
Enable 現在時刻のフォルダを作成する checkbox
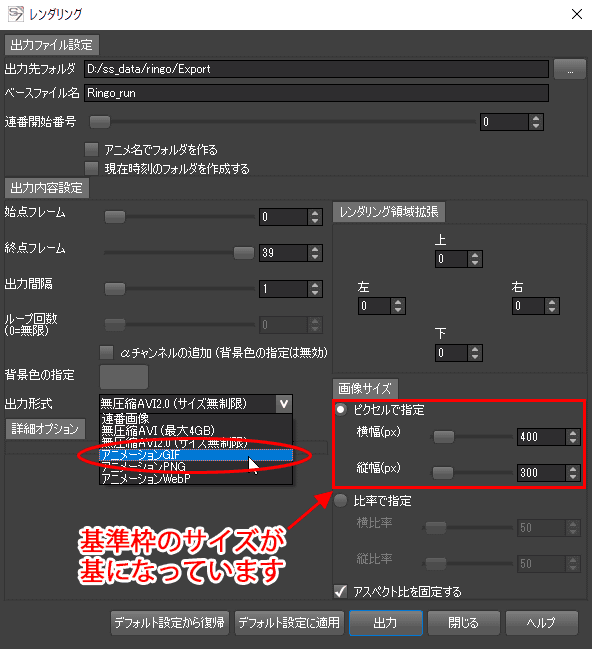pos(91,168)
